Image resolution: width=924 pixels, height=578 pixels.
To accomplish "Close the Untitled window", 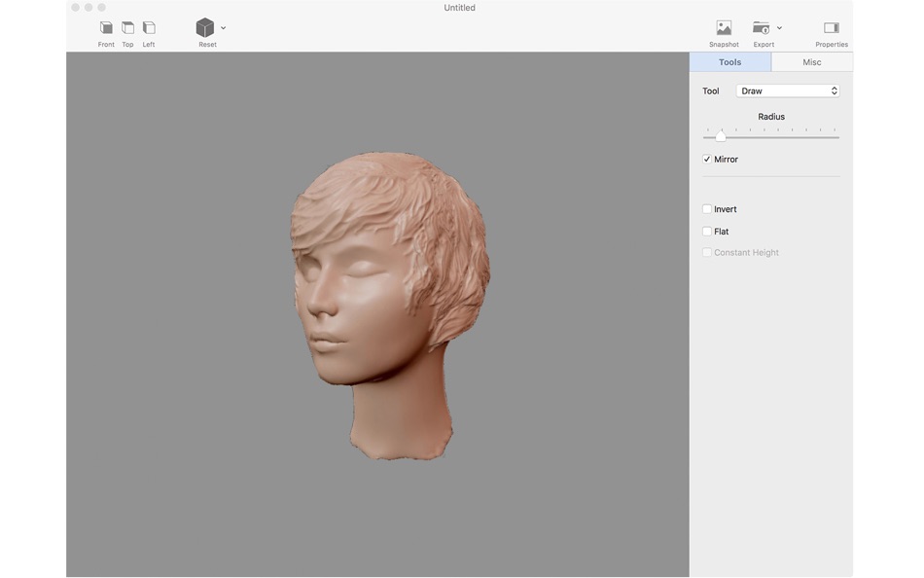I will click(75, 8).
